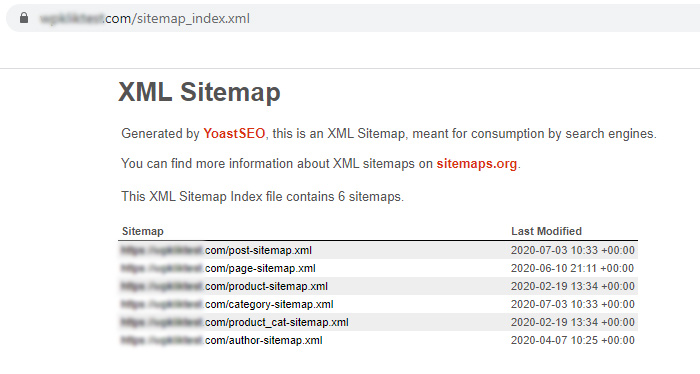Viewport: 700px width, 374px height.
Task: Open the author-sitemap.xml link
Action: pyautogui.click(x=221, y=340)
